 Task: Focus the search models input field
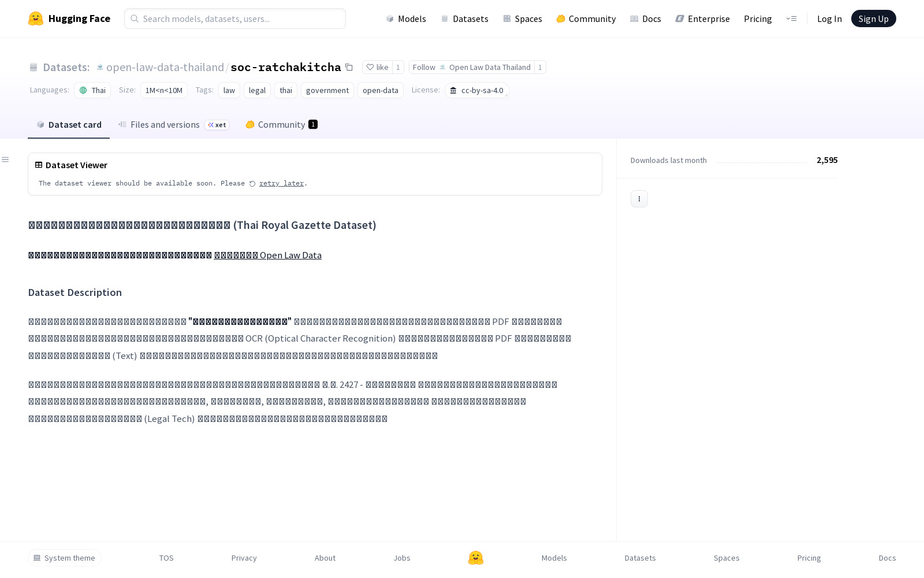235,18
